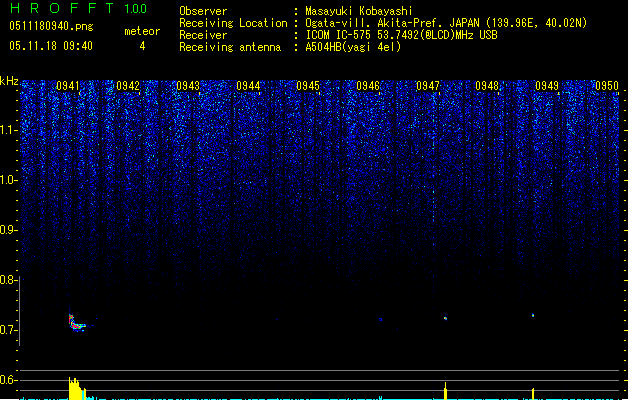Viewport: 629px width, 400px height.
Task: Click the 1.0 kHz axis label
Action: 9,180
